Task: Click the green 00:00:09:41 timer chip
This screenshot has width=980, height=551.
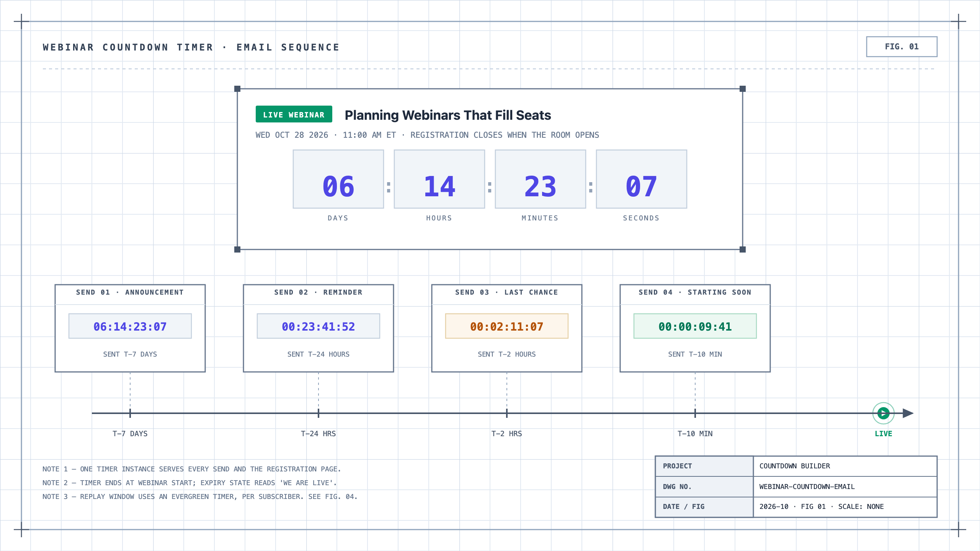Action: click(x=695, y=326)
